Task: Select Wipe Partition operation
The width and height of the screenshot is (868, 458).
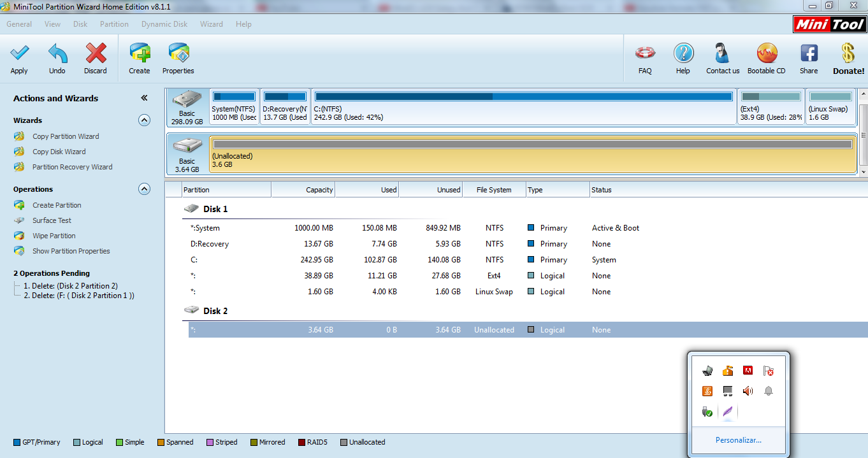Action: pos(54,236)
